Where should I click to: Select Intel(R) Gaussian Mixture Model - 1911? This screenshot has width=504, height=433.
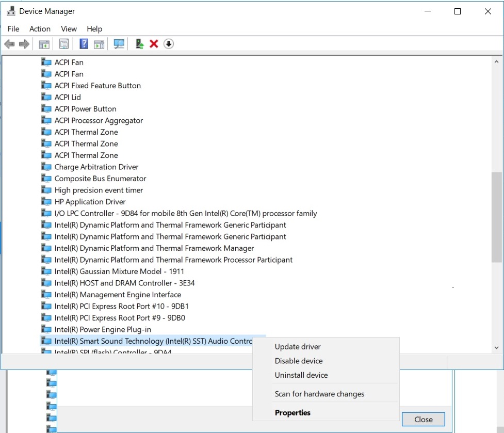point(119,271)
